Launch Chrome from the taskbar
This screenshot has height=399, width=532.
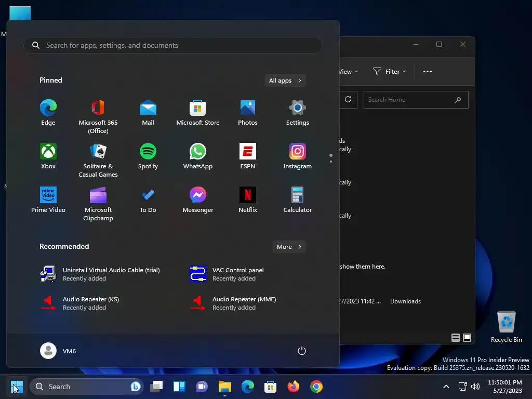(x=316, y=387)
